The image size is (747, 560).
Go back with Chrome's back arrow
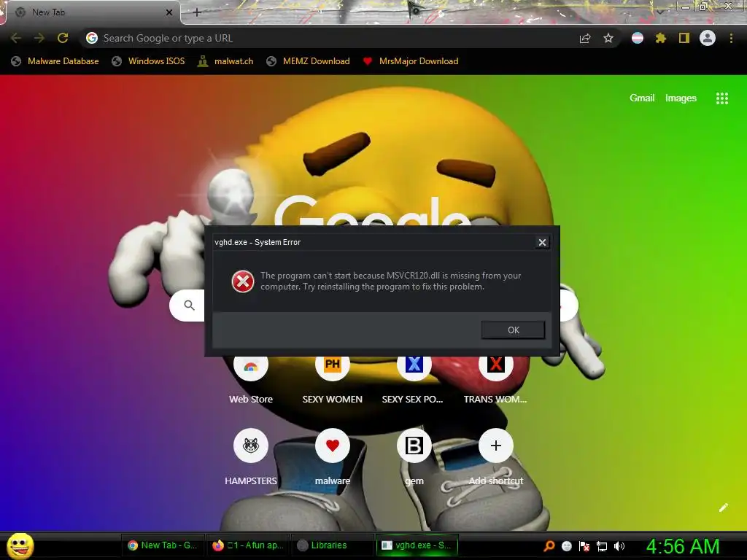pos(16,38)
